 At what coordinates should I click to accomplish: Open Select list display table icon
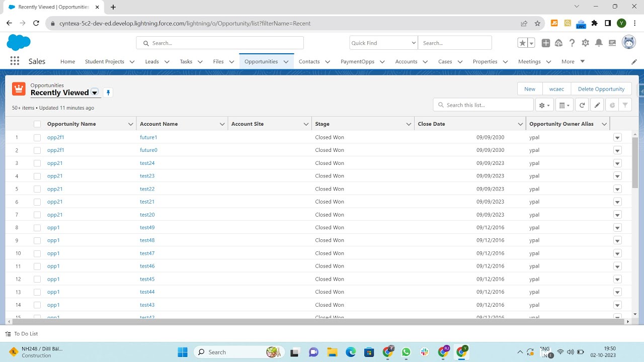[565, 105]
